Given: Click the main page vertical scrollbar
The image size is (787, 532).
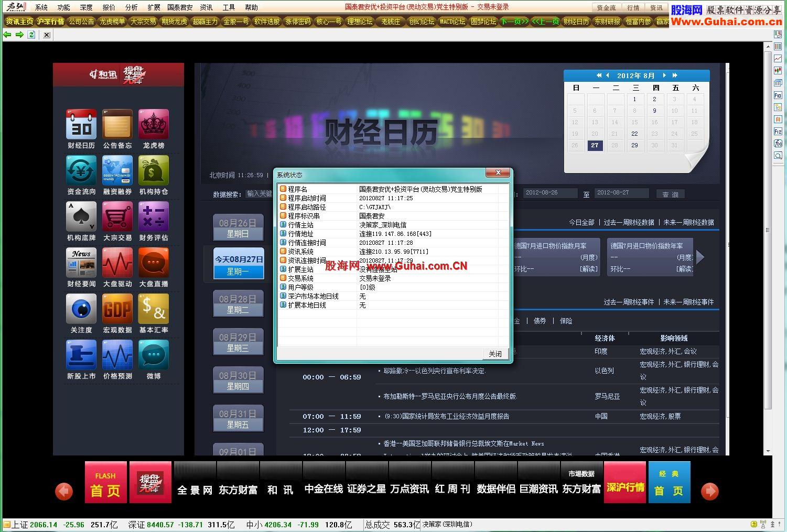Looking at the screenshot, I should [768, 249].
